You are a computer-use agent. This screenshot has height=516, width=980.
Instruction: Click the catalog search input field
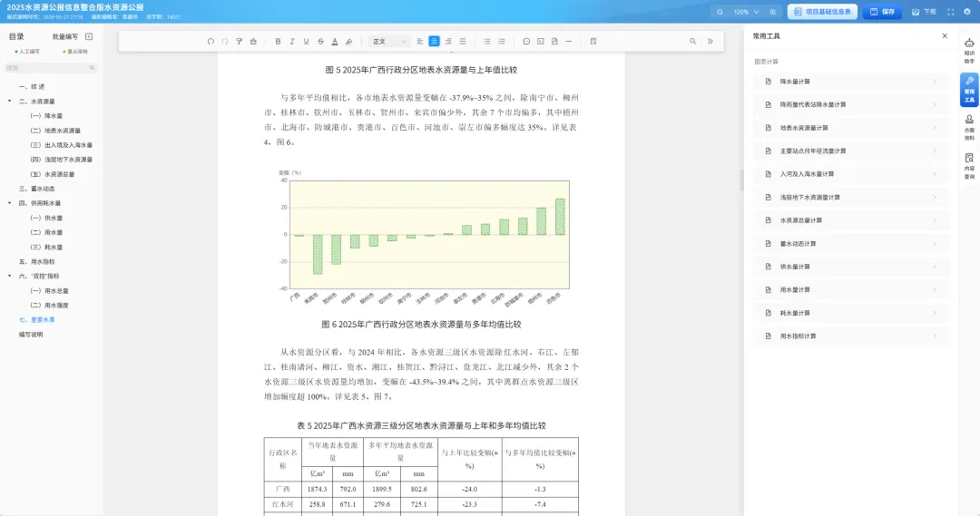coord(50,67)
